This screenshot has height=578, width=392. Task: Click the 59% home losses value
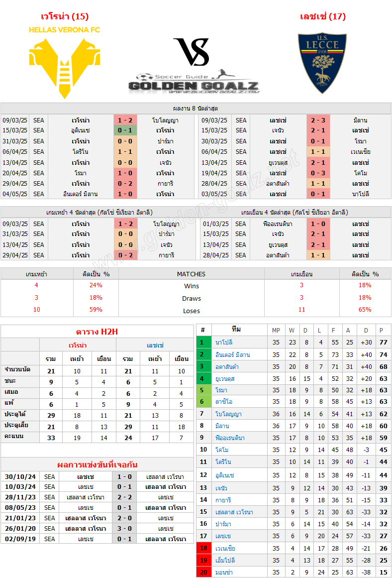pyautogui.click(x=96, y=310)
